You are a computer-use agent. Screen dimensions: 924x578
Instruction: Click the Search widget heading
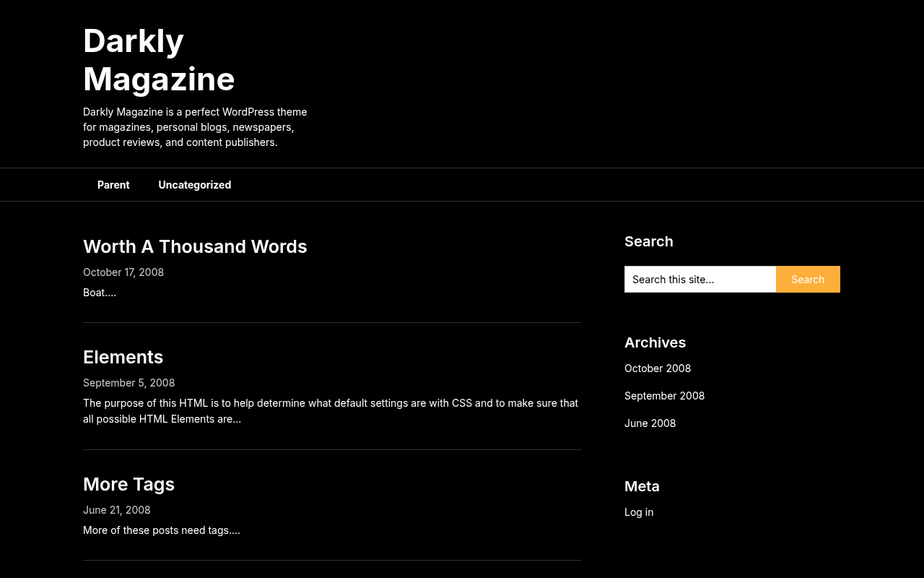(649, 241)
